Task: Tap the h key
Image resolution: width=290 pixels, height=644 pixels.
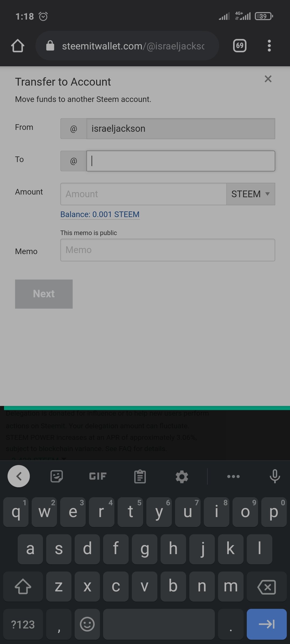Action: 173,549
